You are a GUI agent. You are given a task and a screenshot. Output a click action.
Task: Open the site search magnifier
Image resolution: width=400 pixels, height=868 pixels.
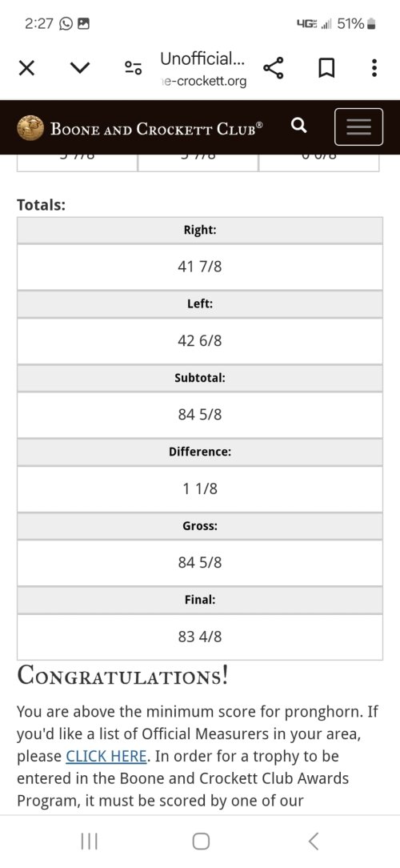298,127
